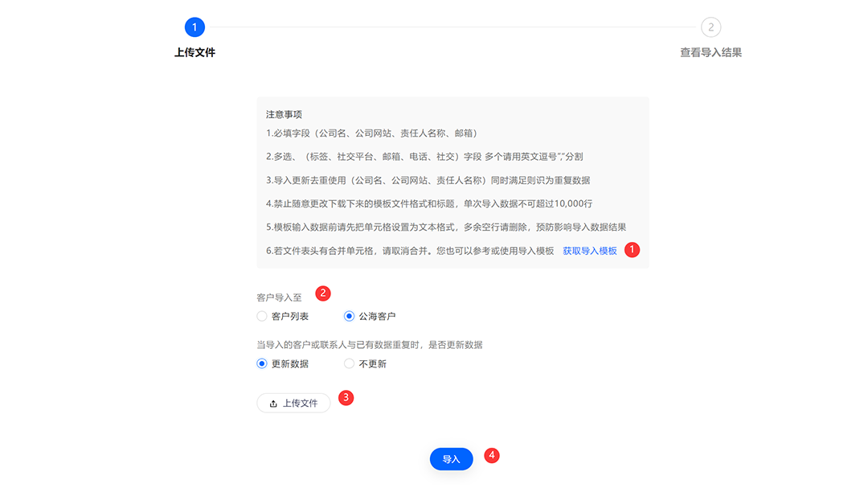The height and width of the screenshot is (488, 868).
Task: Click step 1 circle for 上传文件
Action: [x=194, y=27]
